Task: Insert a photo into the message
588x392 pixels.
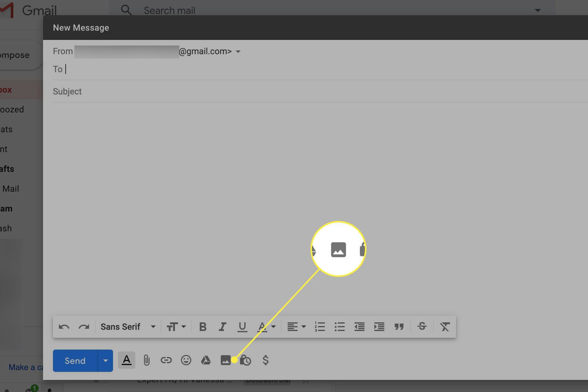Action: 225,360
